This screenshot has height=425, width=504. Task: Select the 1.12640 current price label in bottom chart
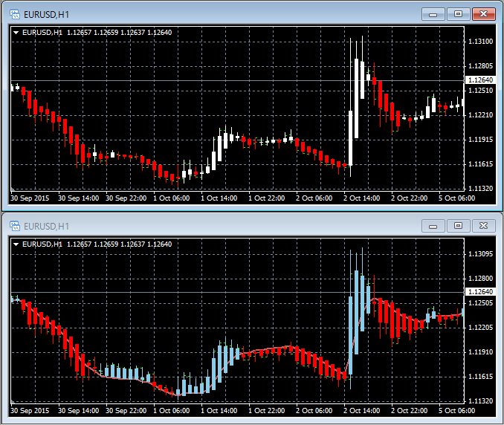click(x=480, y=292)
